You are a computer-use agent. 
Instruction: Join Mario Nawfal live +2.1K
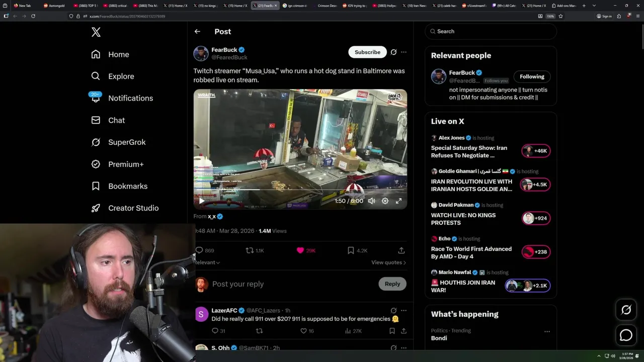pos(527,286)
